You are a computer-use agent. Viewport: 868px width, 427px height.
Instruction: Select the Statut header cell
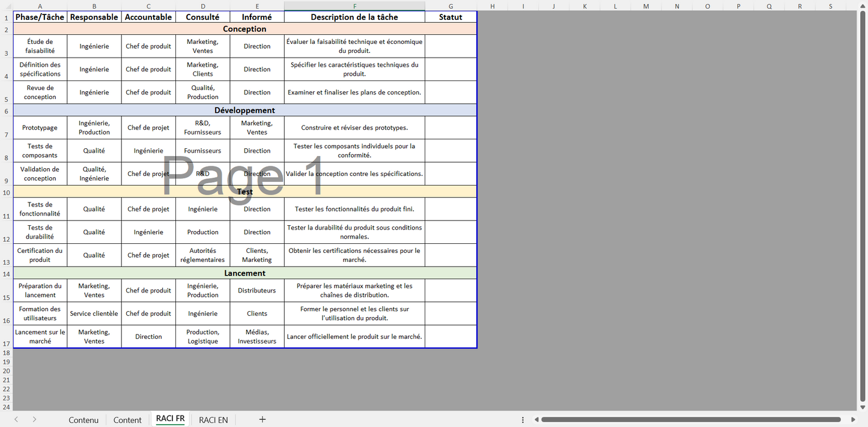[451, 17]
